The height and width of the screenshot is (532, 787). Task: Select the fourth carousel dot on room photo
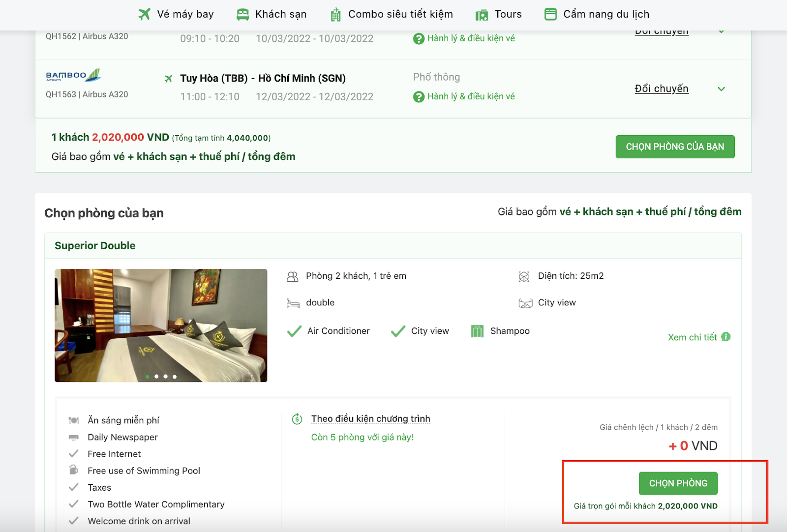point(175,377)
